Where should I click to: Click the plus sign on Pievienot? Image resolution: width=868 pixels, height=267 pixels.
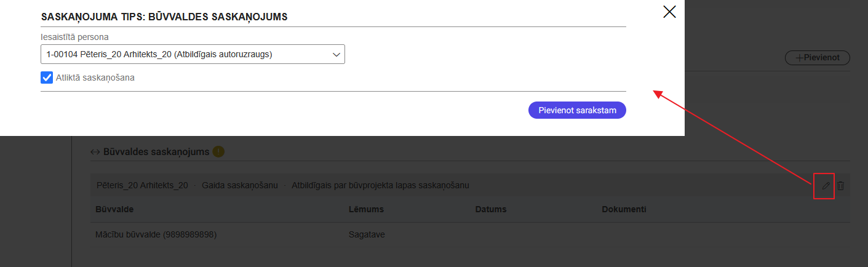pyautogui.click(x=799, y=58)
